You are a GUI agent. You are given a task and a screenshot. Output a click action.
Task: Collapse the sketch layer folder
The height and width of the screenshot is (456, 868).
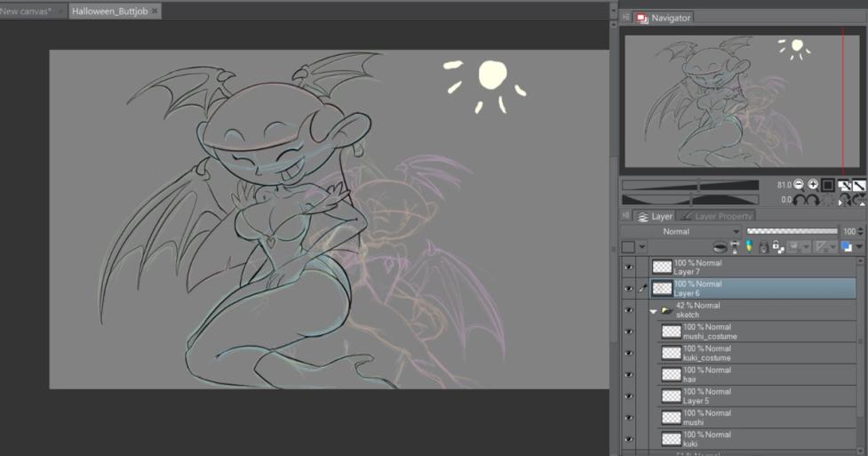652,311
